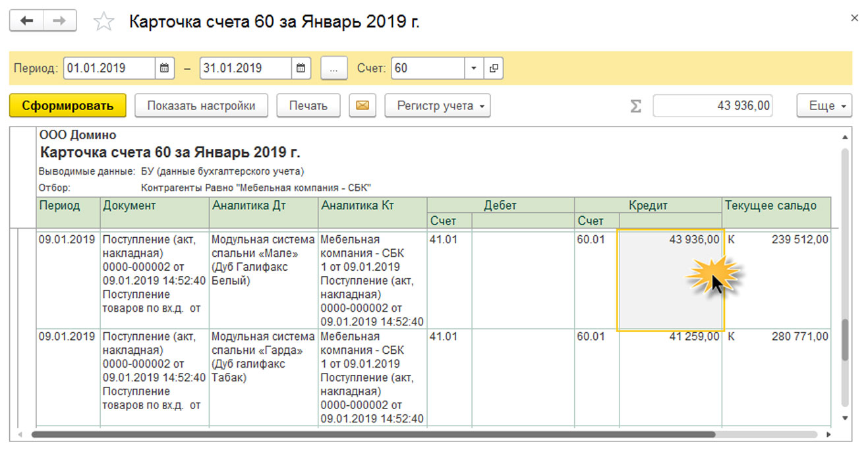
Task: Expand the account field dropdown arrow
Action: pyautogui.click(x=474, y=68)
